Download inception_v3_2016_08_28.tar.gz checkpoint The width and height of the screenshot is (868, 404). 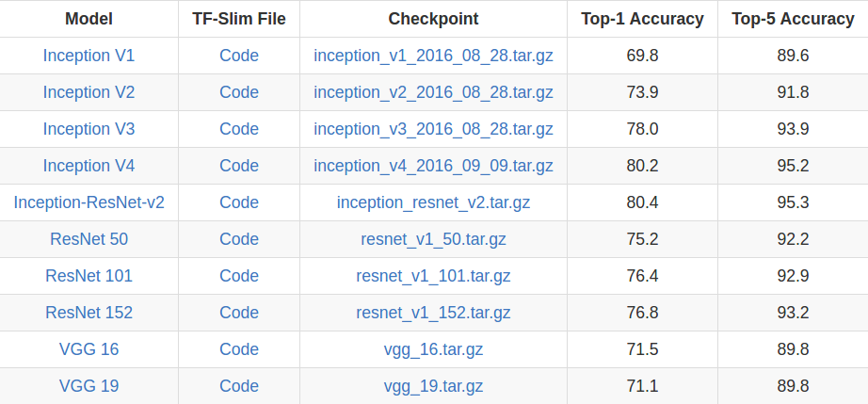coord(433,129)
